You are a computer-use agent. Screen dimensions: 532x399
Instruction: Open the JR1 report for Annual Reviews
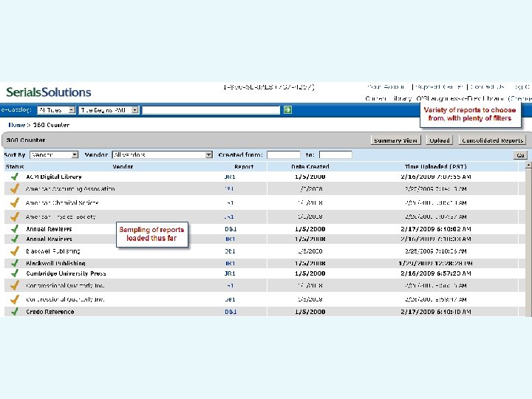230,239
